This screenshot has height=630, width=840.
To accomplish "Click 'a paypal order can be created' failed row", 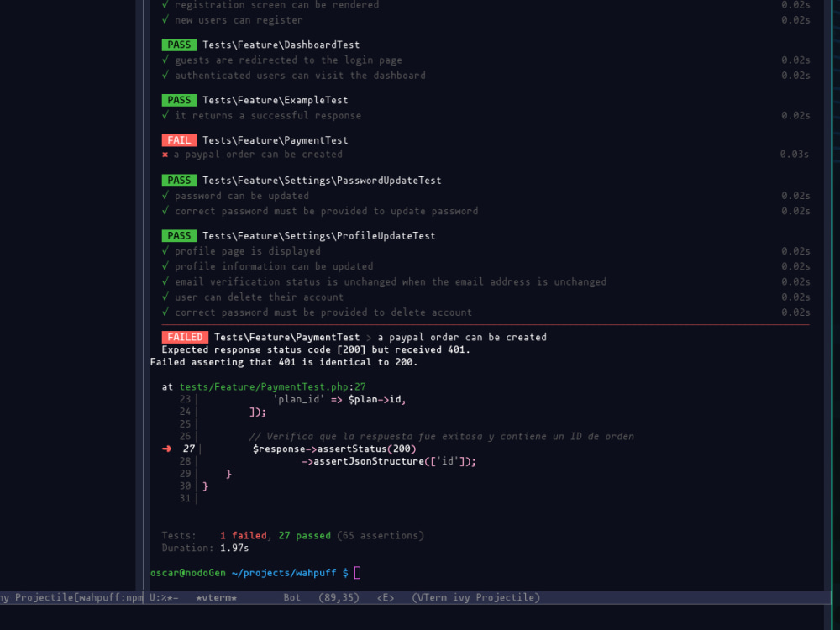I will point(258,155).
